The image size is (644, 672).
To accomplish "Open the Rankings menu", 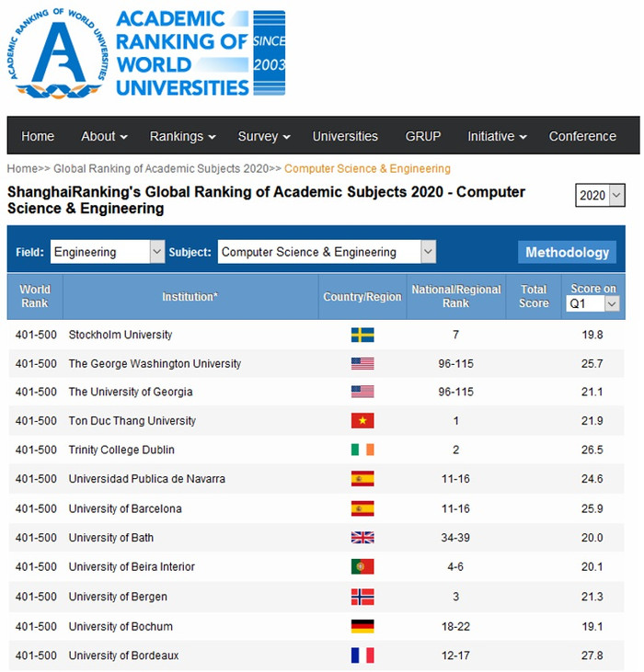I will pyautogui.click(x=182, y=136).
